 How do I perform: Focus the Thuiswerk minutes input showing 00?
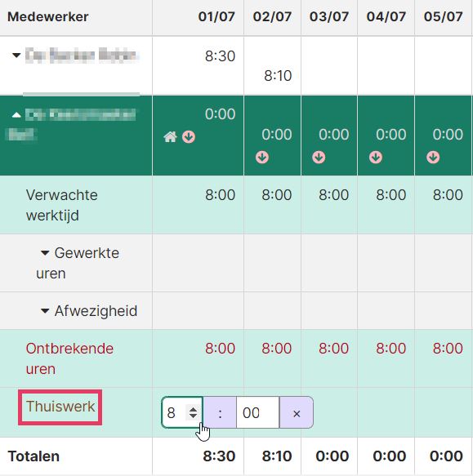[257, 413]
